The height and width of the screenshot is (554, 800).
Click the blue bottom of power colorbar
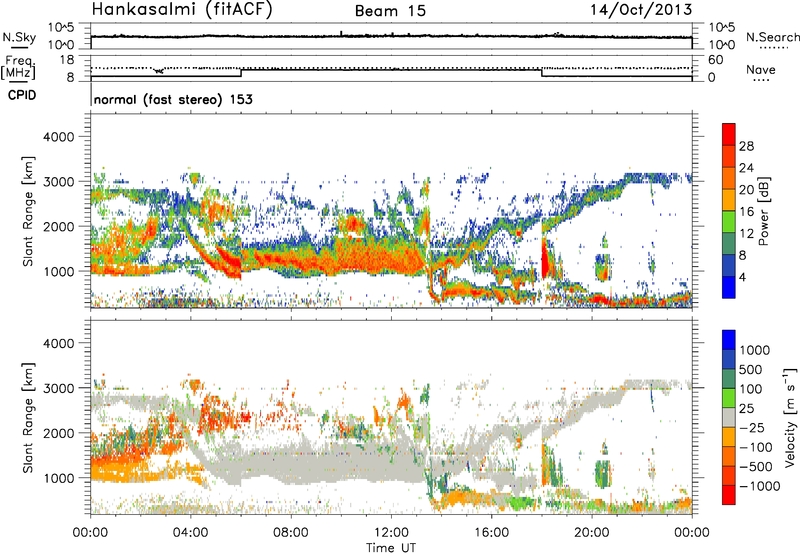(729, 287)
